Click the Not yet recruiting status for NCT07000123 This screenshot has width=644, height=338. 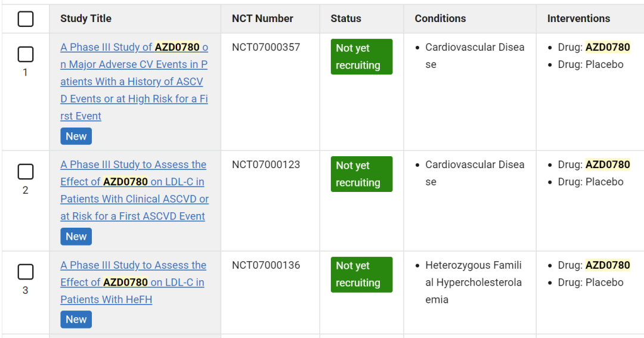[361, 174]
